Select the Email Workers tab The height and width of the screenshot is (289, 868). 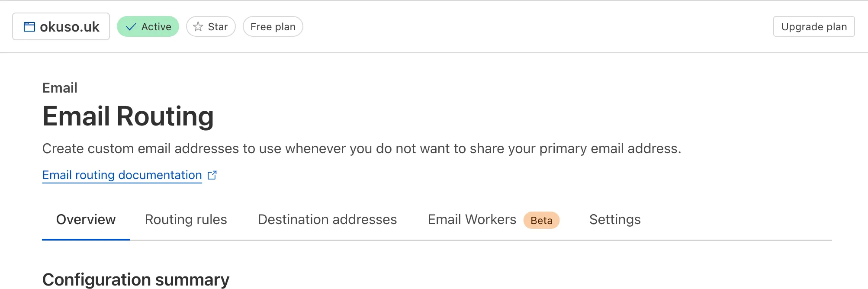pyautogui.click(x=471, y=219)
